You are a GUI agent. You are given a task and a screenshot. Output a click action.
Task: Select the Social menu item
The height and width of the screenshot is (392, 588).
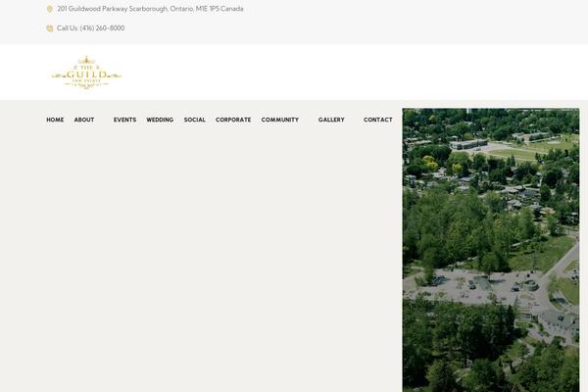(195, 120)
